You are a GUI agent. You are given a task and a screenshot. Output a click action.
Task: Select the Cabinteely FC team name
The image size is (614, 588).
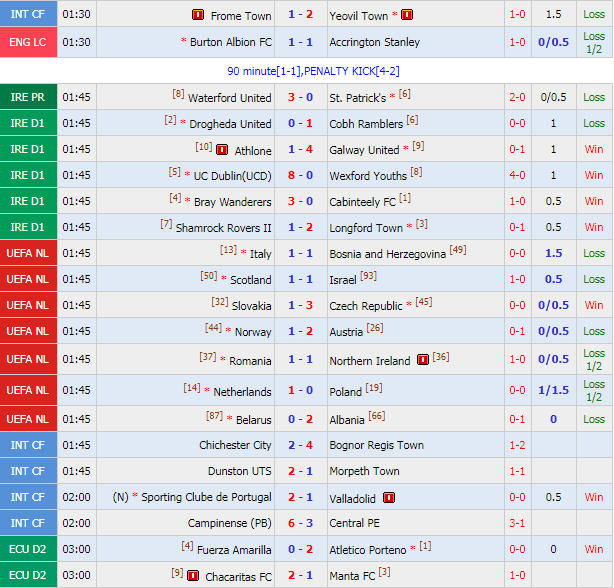pos(363,202)
